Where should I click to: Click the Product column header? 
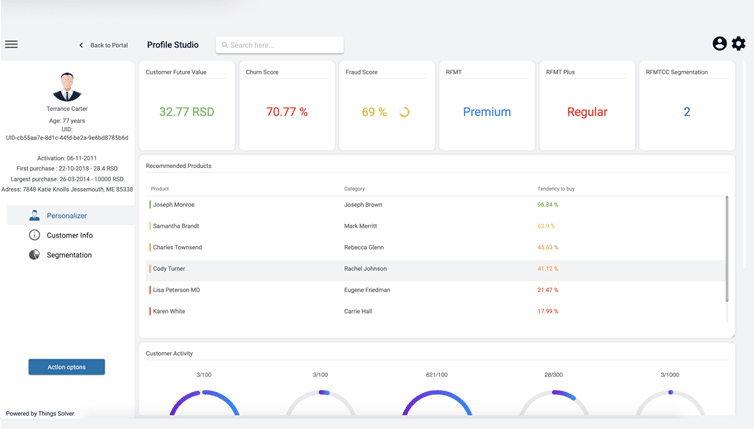click(160, 189)
